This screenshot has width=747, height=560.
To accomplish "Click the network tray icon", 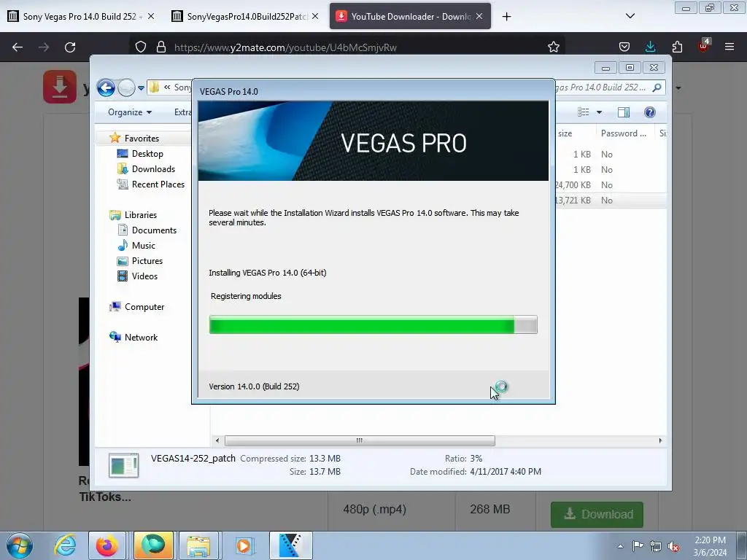I will click(656, 547).
